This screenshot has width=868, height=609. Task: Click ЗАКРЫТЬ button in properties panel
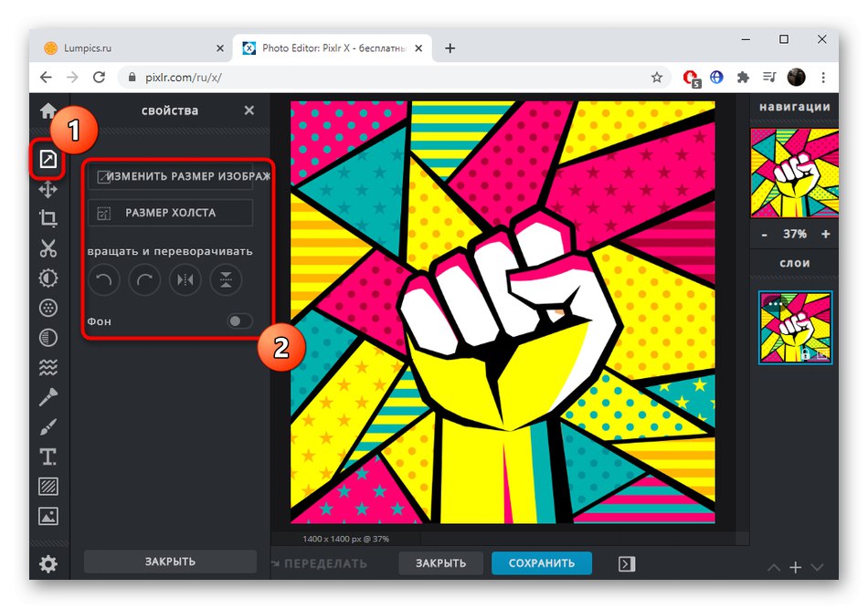(171, 562)
